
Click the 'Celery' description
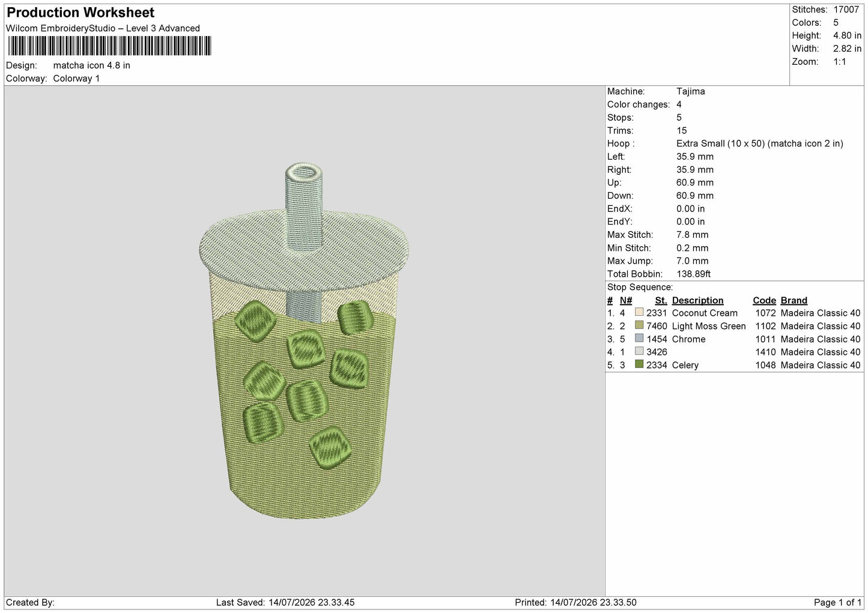pyautogui.click(x=685, y=365)
